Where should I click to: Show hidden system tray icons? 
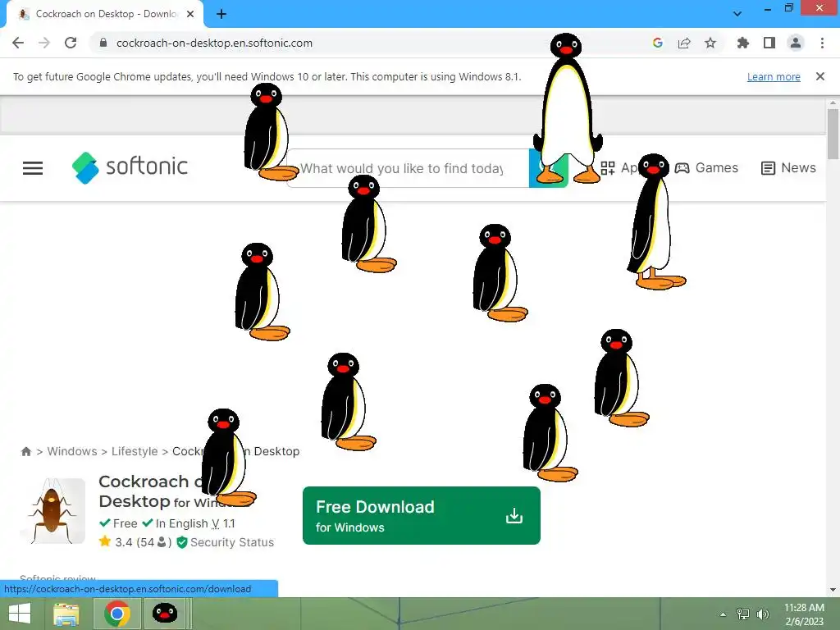click(723, 614)
